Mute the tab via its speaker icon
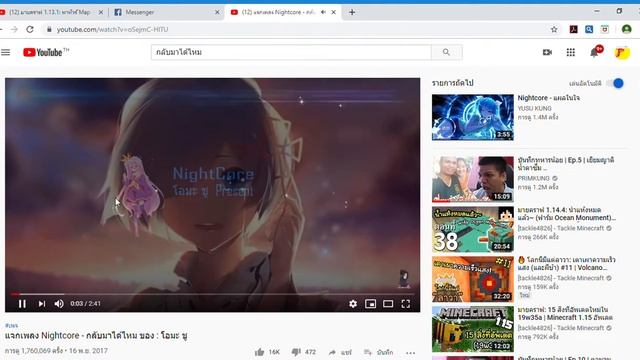Screen dimensions: 640x360 coord(323,12)
